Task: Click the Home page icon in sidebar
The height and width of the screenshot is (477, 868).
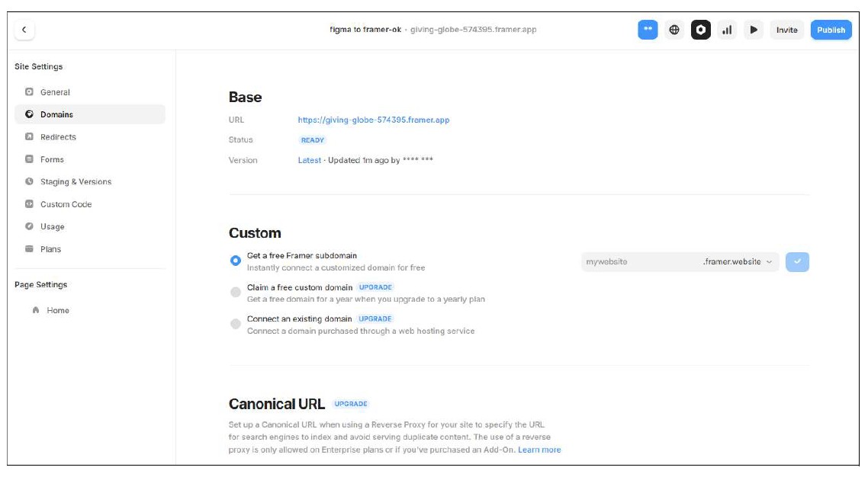Action: click(36, 311)
